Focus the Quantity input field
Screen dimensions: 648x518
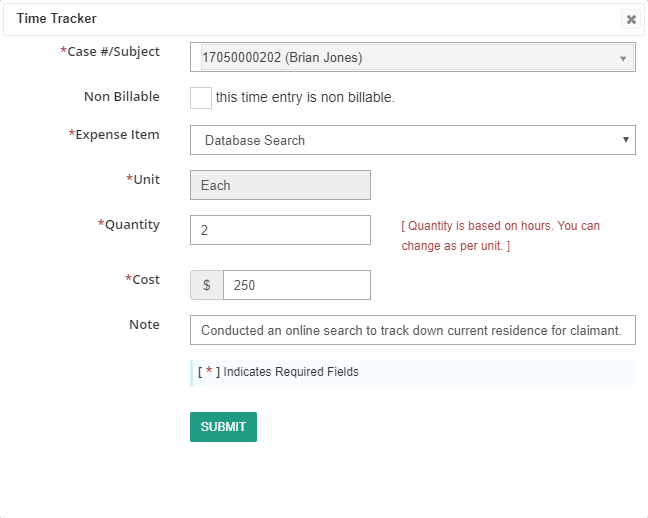pyautogui.click(x=280, y=230)
